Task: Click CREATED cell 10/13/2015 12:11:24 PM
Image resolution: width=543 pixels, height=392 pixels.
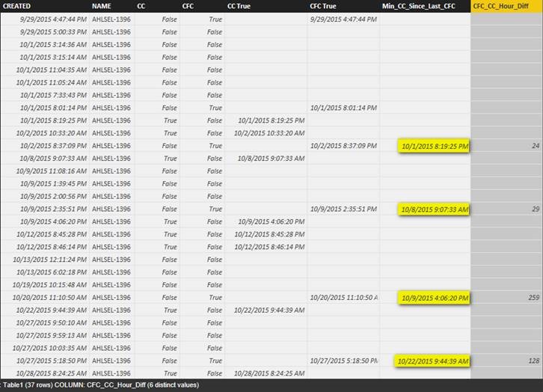Action: [x=50, y=260]
